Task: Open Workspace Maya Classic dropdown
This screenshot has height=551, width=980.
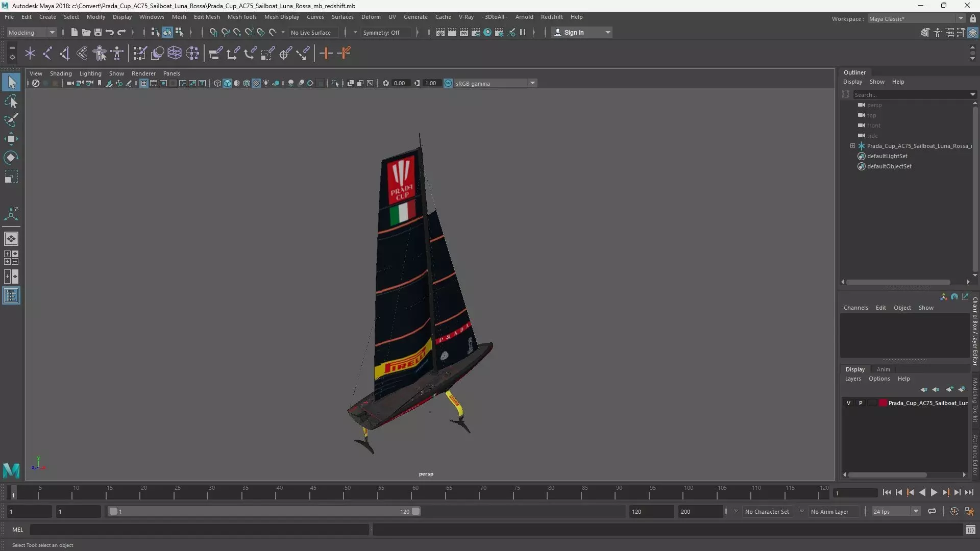Action: pos(916,19)
